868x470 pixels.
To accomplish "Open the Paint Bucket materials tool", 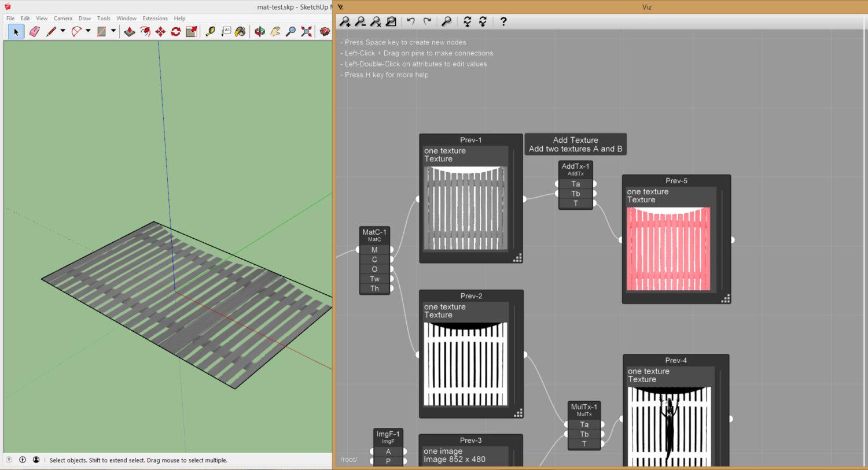I will (240, 32).
